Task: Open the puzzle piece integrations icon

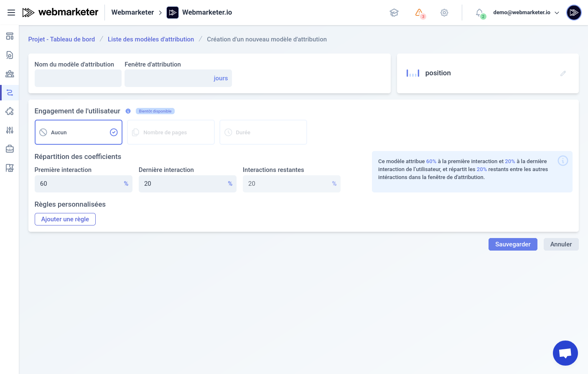Action: (10, 111)
